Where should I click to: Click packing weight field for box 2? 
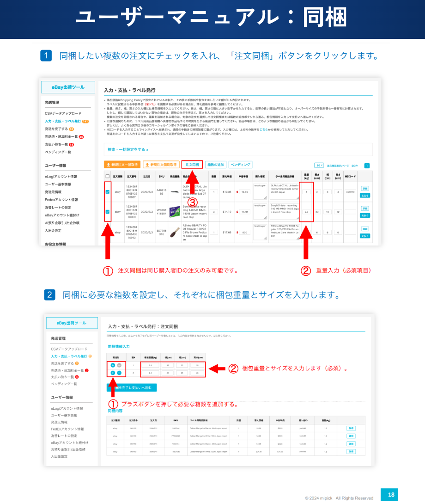(x=150, y=373)
